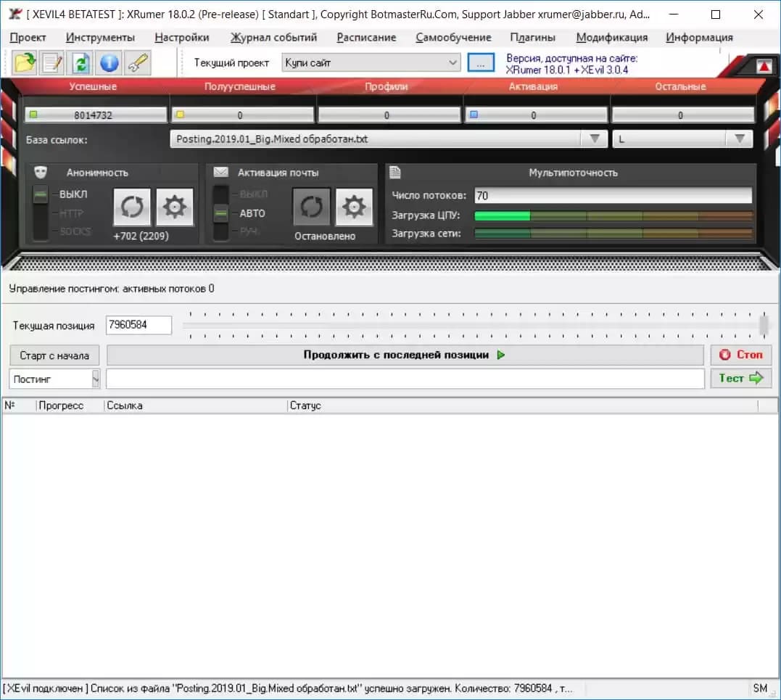The image size is (781, 700).
Task: Click the XRumer title bar logo
Action: [15, 14]
